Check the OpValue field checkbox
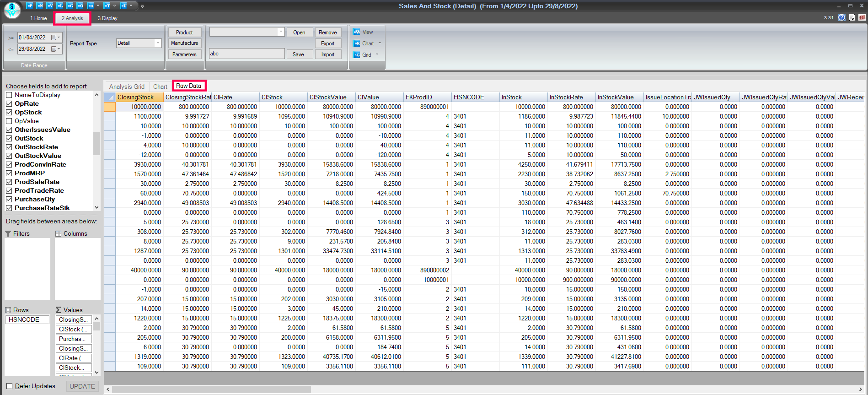The image size is (868, 395). tap(9, 121)
